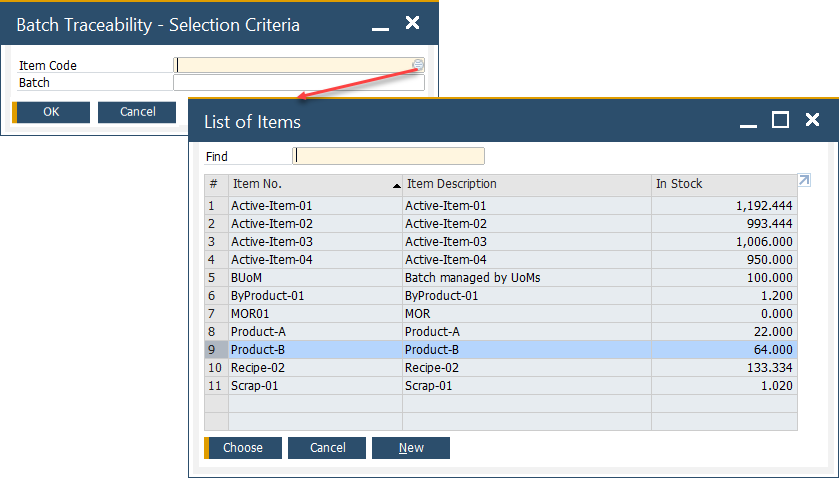Click Product-A in Item Description column
Image resolution: width=839 pixels, height=478 pixels.
tap(432, 332)
